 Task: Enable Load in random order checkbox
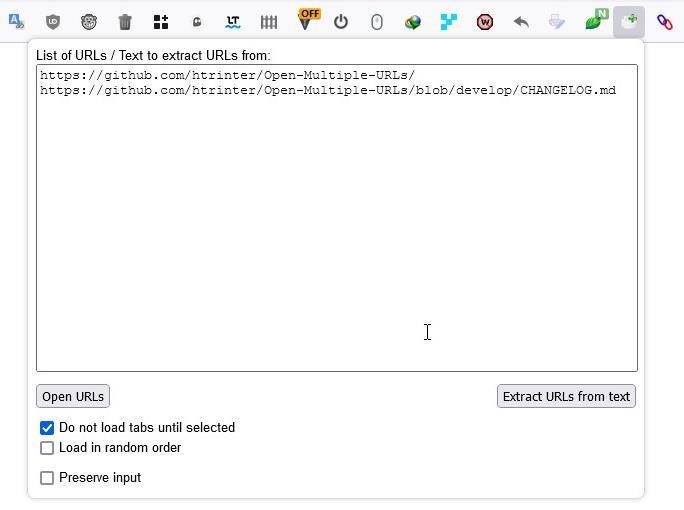(47, 448)
